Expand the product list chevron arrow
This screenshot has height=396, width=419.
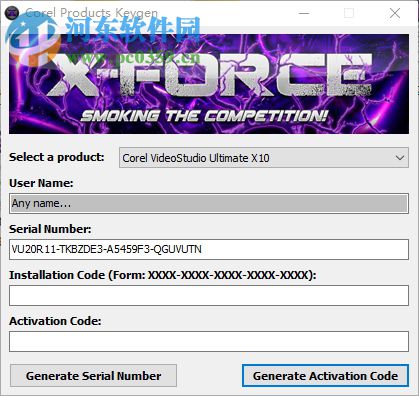[x=400, y=158]
